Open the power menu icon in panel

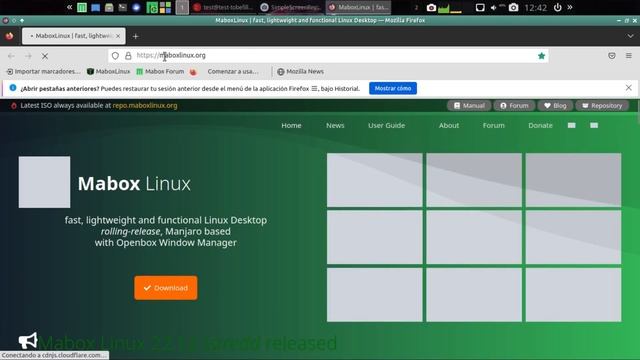click(558, 7)
